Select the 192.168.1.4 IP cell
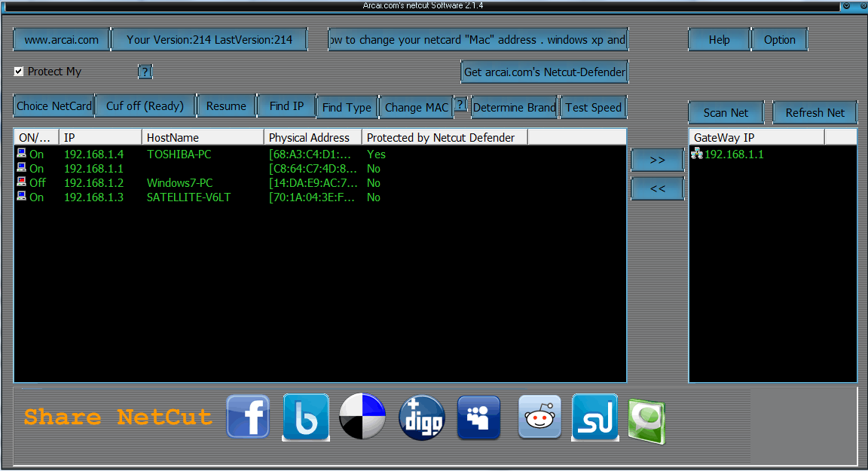868x471 pixels. (94, 154)
